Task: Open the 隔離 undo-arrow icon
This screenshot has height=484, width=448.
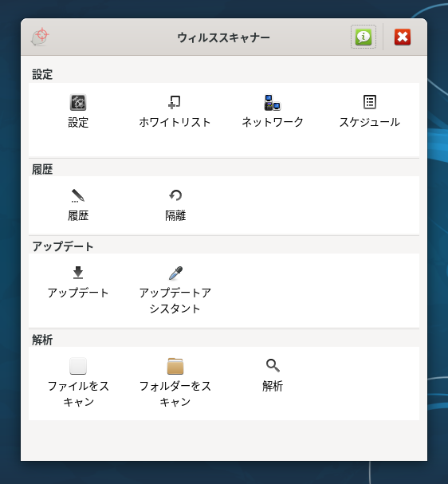Action: pos(175,195)
